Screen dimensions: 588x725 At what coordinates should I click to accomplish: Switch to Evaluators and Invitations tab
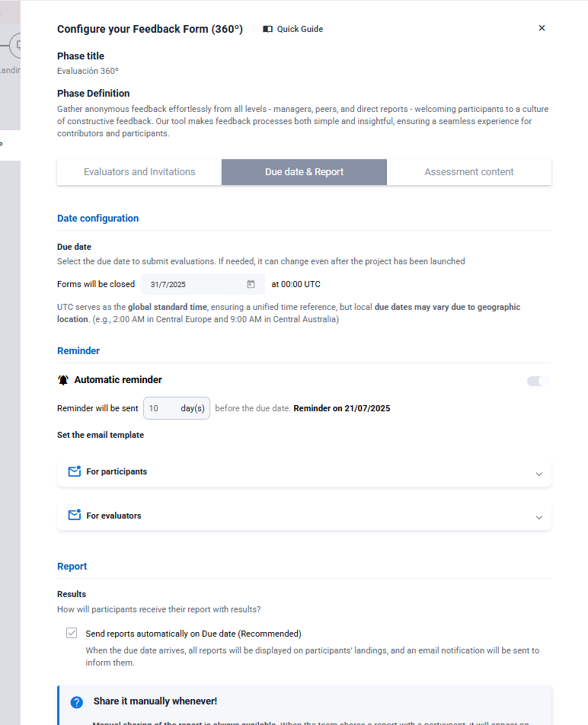click(139, 172)
